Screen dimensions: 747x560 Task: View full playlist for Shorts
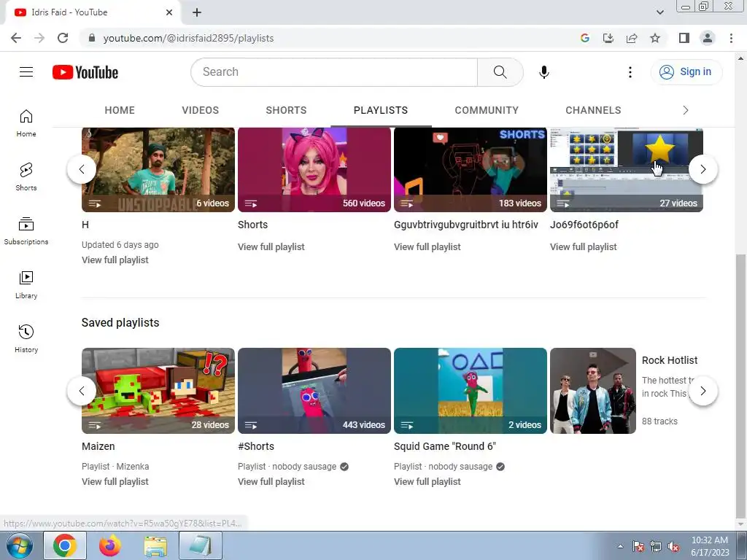point(271,246)
